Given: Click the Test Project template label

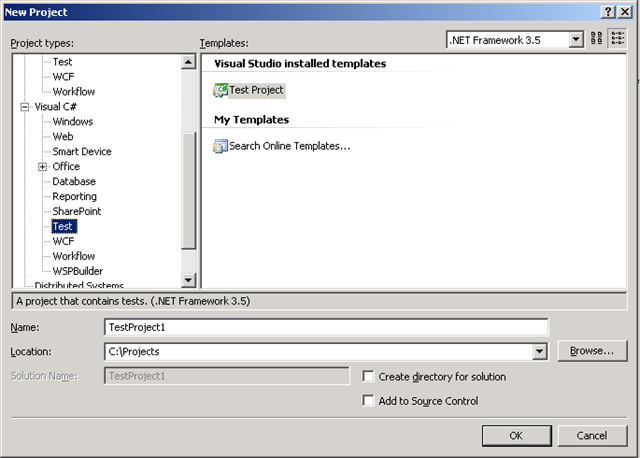Looking at the screenshot, I should [x=256, y=90].
